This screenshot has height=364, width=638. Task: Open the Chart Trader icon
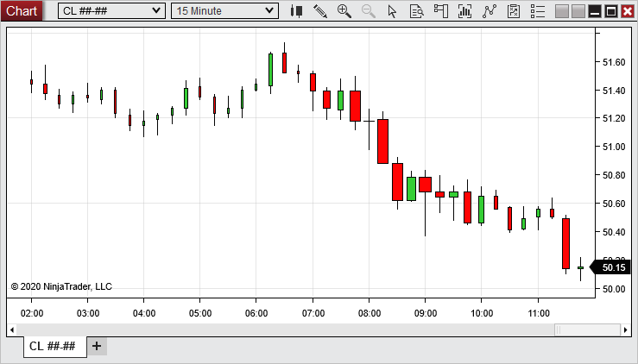point(440,11)
